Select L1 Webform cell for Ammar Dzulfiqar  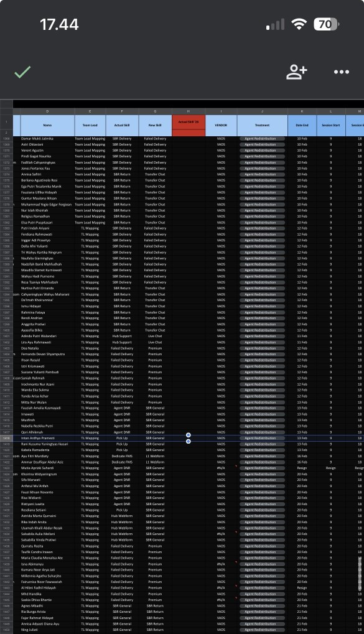click(155, 462)
